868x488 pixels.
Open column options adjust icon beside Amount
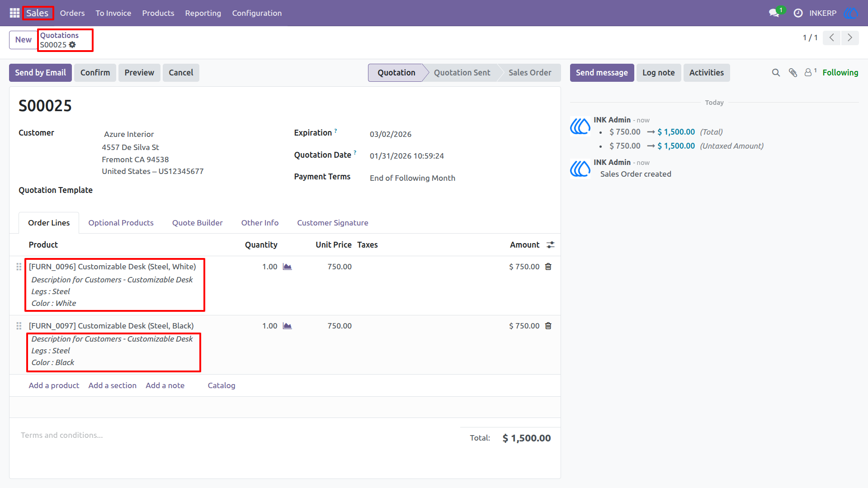tap(551, 245)
